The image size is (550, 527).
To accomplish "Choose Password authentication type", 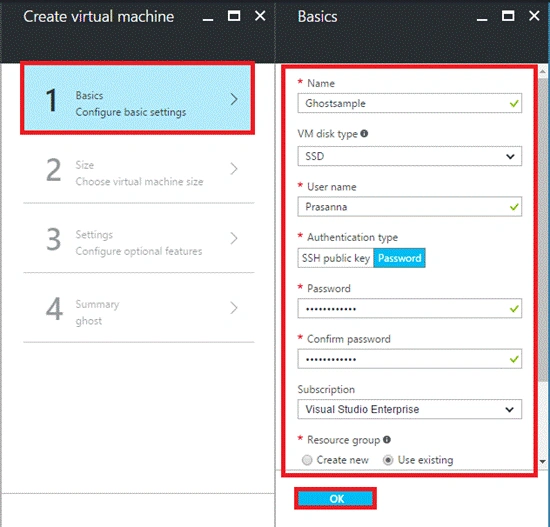I will [400, 258].
